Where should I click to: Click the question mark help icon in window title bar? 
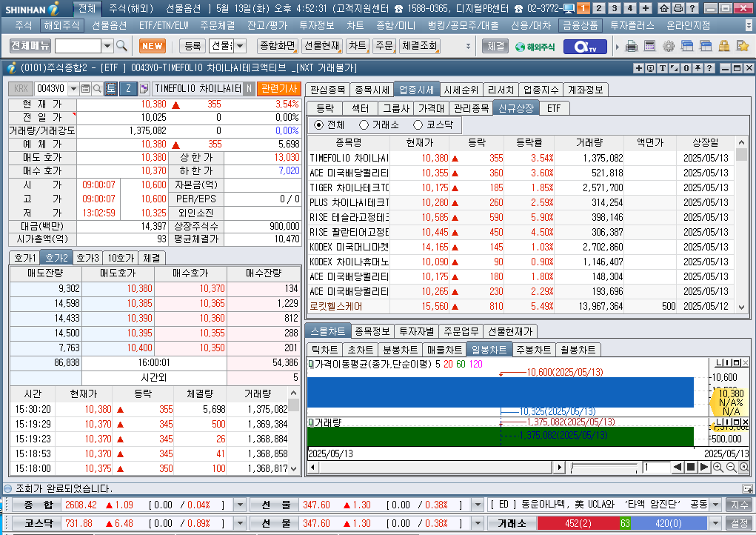(x=709, y=68)
